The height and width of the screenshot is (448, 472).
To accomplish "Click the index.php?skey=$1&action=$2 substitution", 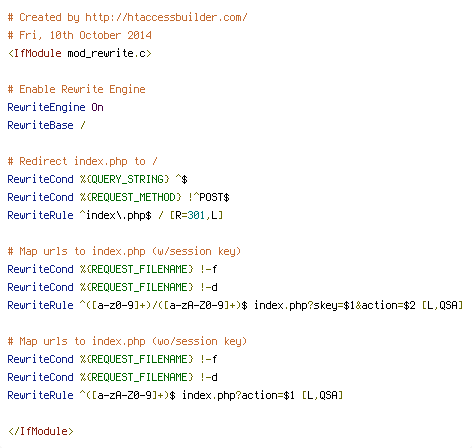I will click(x=335, y=305).
